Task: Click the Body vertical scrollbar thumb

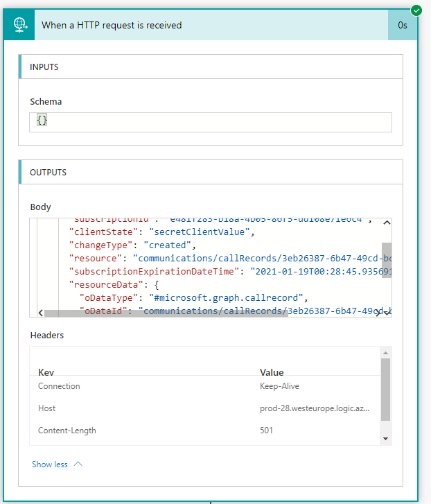Action: (387, 259)
